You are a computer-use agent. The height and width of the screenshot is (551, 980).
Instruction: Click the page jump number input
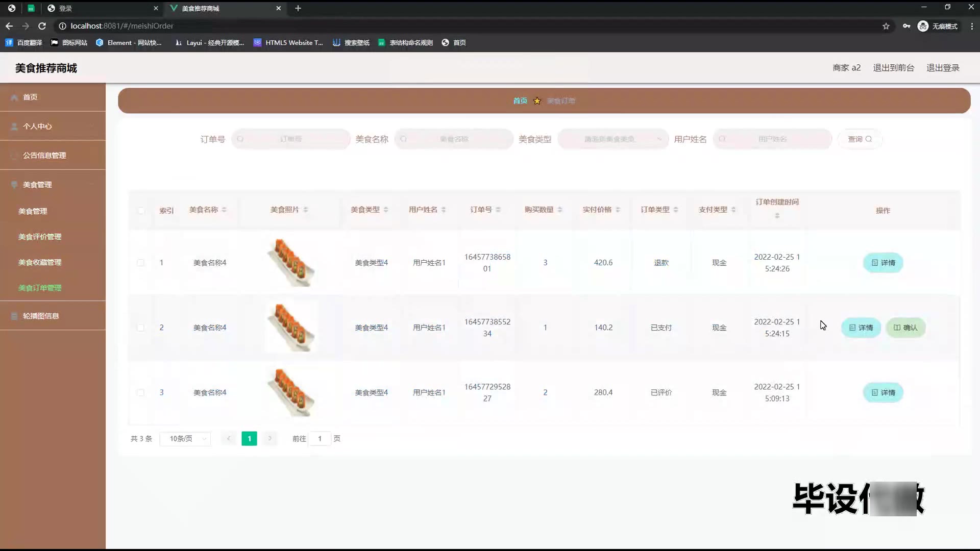point(320,439)
